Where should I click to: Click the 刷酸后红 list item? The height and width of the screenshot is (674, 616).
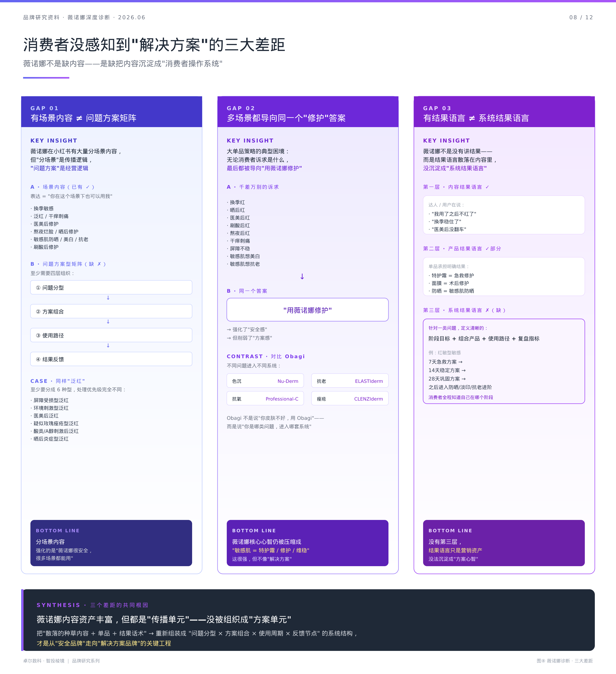click(238, 225)
